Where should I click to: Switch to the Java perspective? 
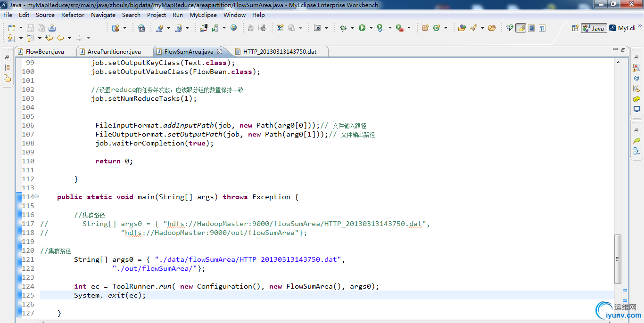tap(594, 28)
